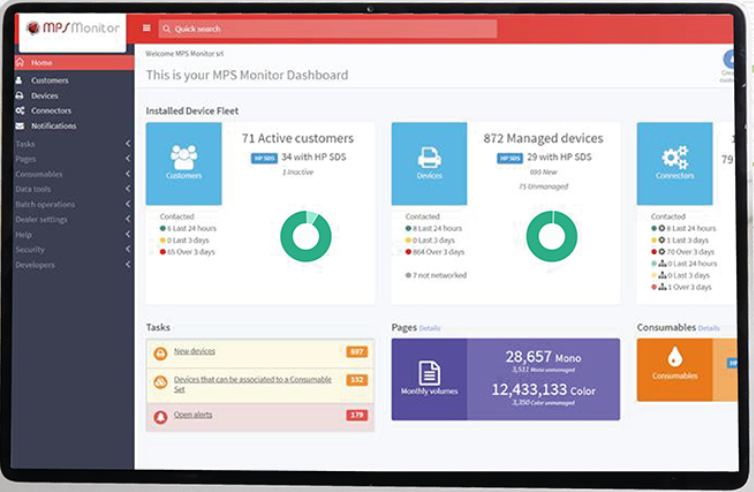Click the New devices orange task icon
Image resolution: width=754 pixels, height=492 pixels.
160,353
